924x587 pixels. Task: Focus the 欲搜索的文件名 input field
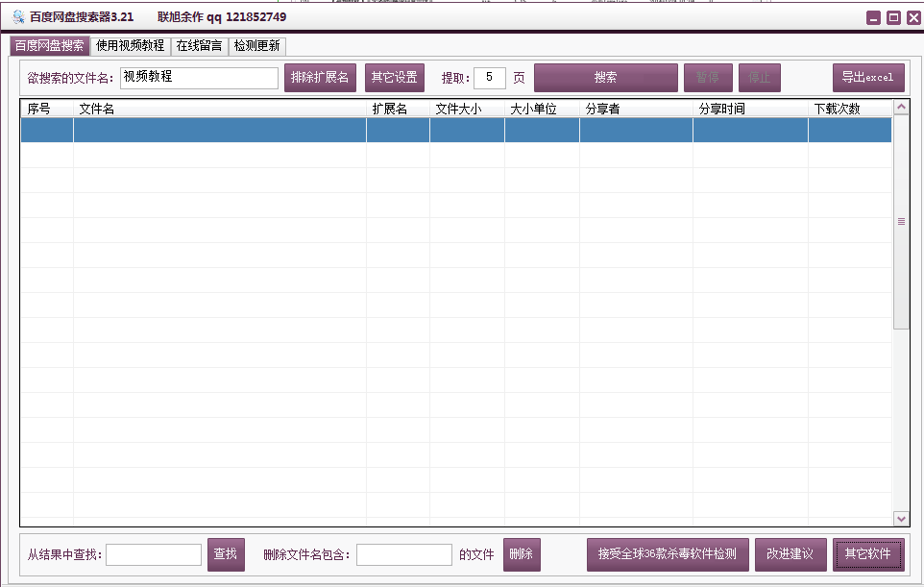coord(199,78)
